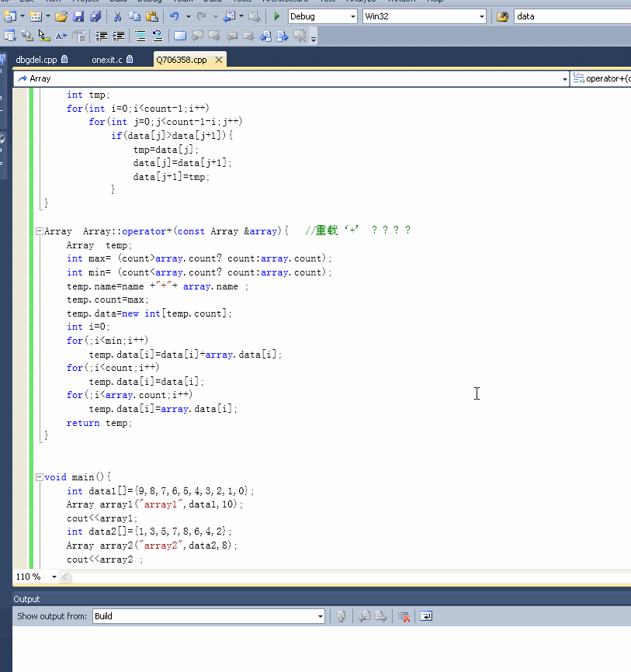Click the Find in Files icon
This screenshot has height=672, width=631.
pos(502,16)
